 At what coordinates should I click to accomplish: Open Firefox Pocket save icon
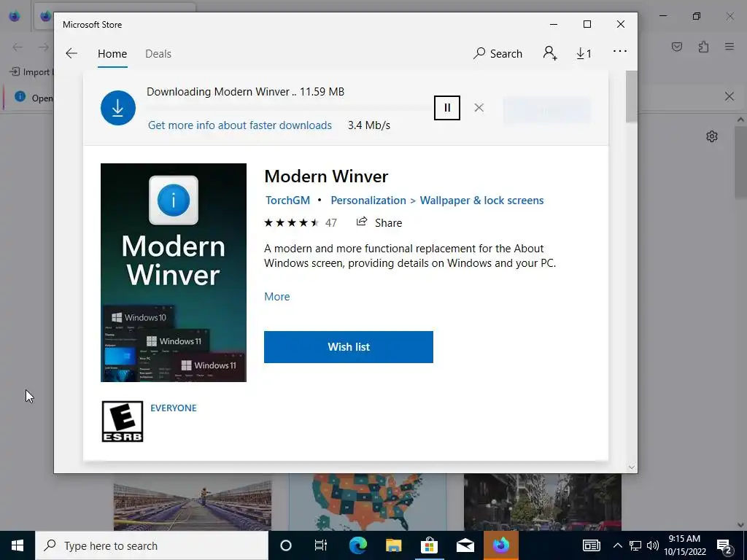click(x=677, y=47)
